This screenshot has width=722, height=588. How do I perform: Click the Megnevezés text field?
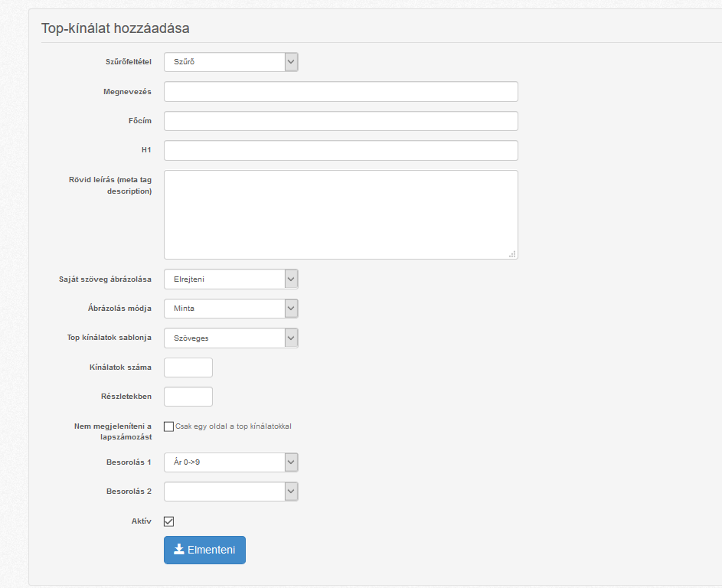click(x=341, y=92)
